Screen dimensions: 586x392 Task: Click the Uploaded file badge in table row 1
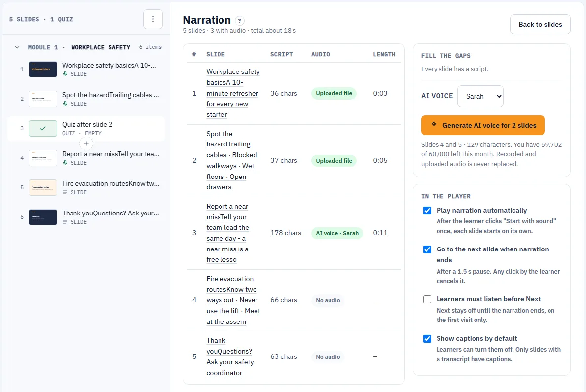click(334, 93)
